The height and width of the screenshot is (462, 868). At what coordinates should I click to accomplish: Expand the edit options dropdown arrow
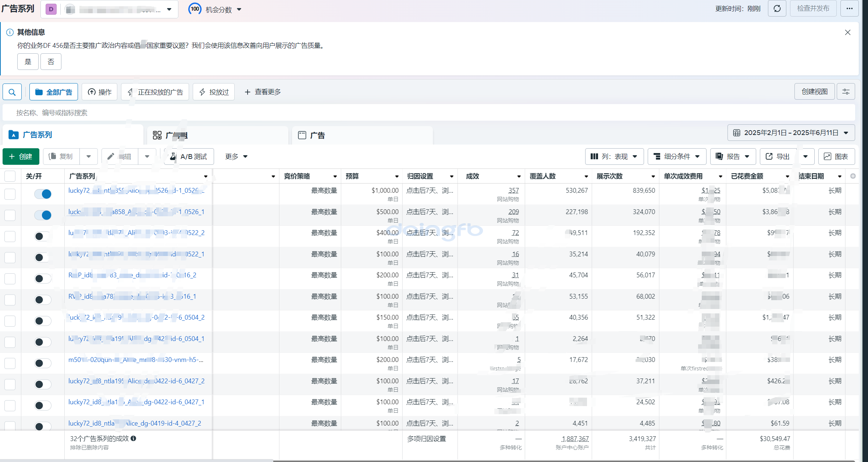(147, 156)
